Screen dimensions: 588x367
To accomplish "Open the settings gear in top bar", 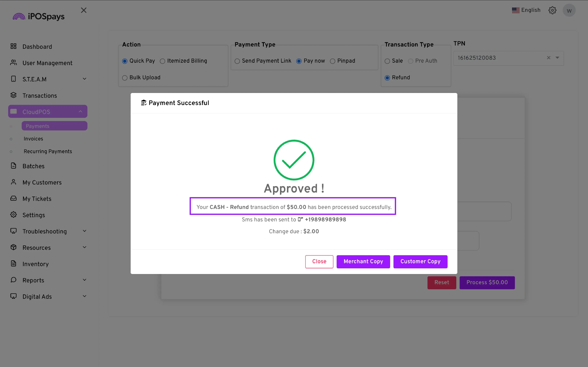I will (x=552, y=10).
